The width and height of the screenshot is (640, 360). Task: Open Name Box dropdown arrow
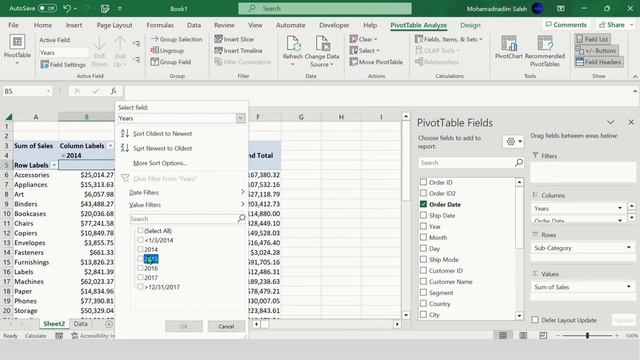pos(48,91)
